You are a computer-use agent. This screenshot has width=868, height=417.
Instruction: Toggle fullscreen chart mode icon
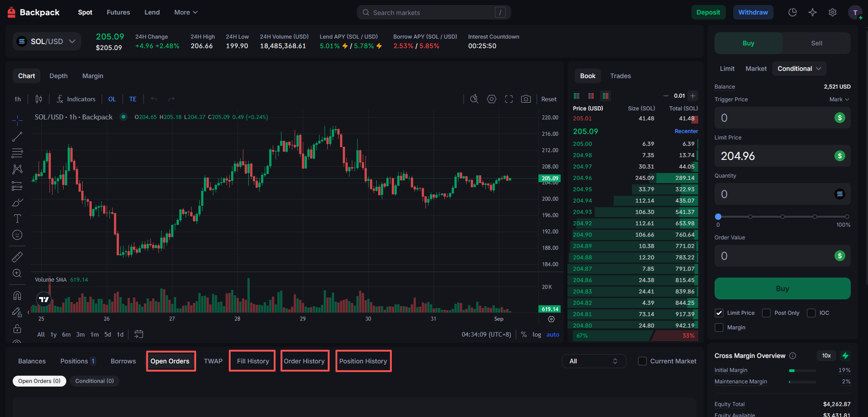click(509, 99)
